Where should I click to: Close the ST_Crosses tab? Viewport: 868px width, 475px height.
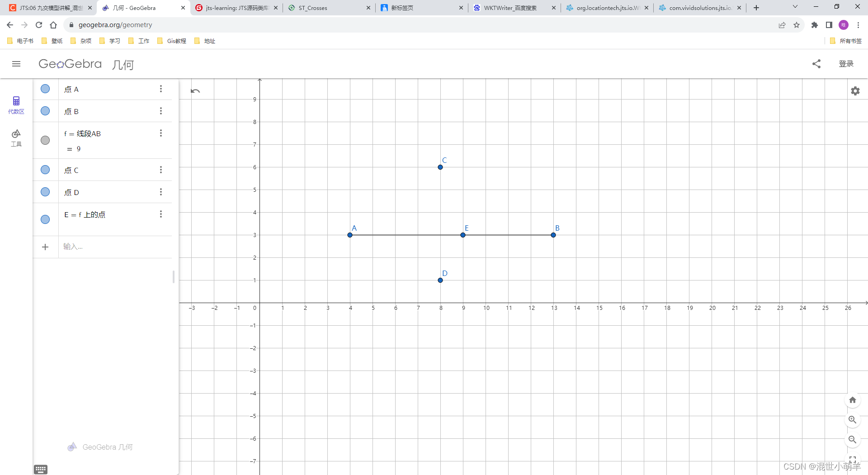click(368, 8)
